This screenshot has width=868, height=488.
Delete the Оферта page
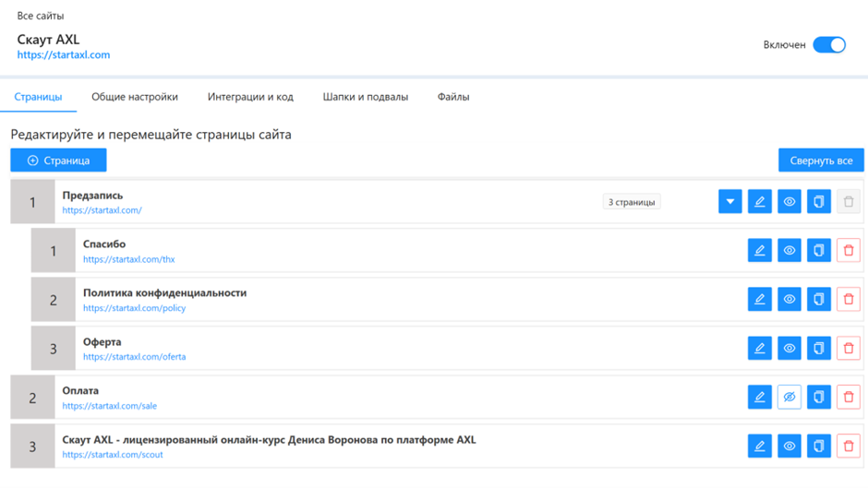[x=848, y=348]
